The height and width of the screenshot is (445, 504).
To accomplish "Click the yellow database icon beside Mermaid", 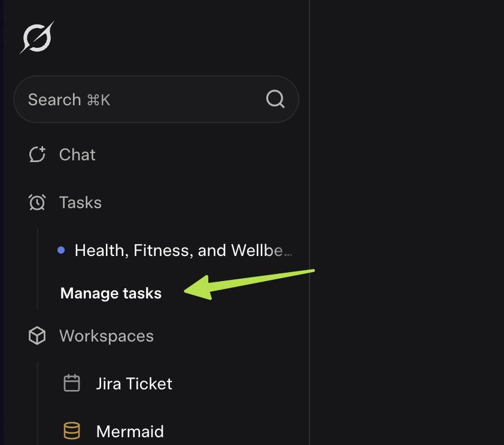I will point(72,431).
